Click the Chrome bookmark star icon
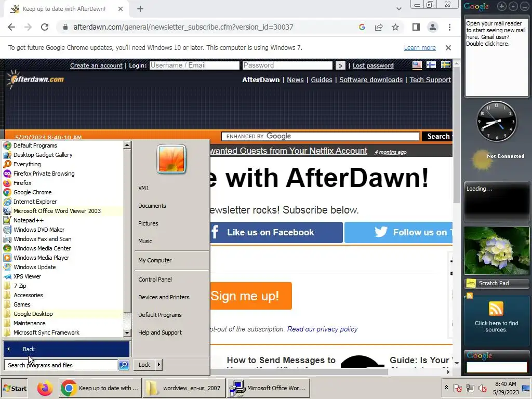 click(x=395, y=27)
